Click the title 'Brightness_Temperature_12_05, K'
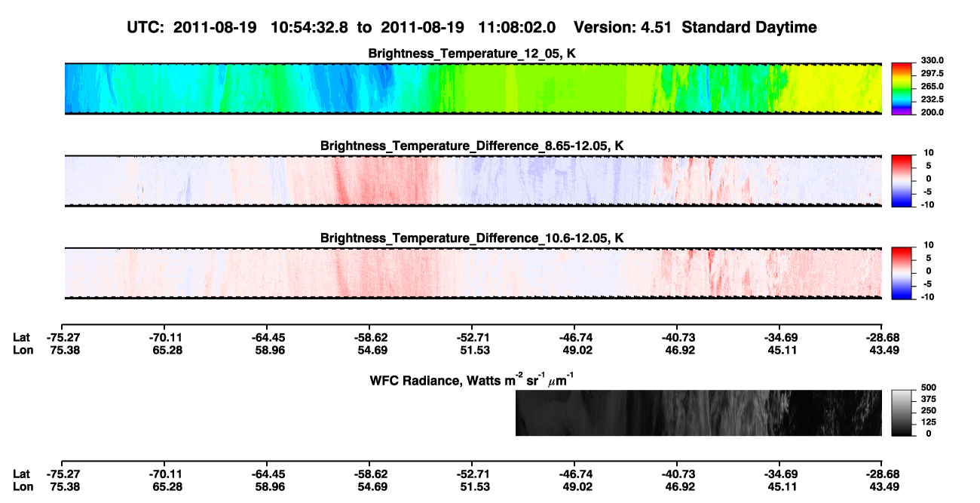This screenshot has height=503, width=980. (x=473, y=54)
